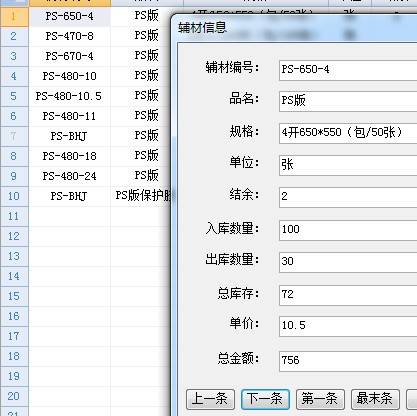
Task: Go to next record with 下一条
Action: [265, 399]
